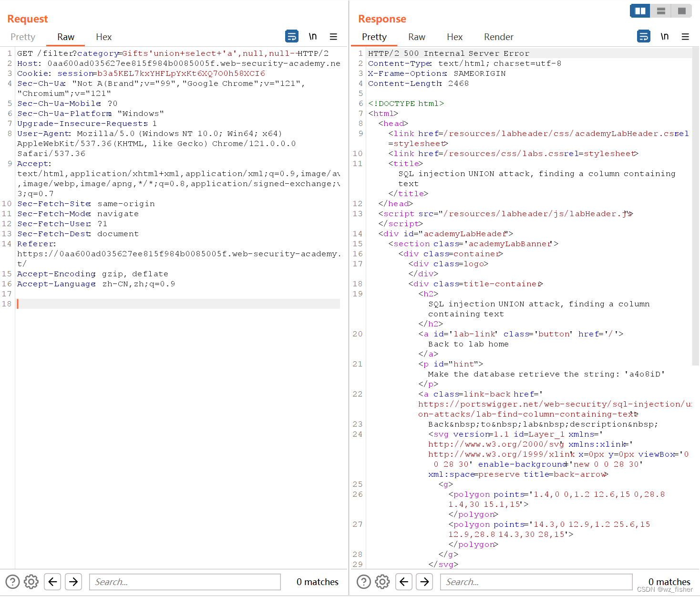
Task: Select side-by-side layout view
Action: point(640,10)
